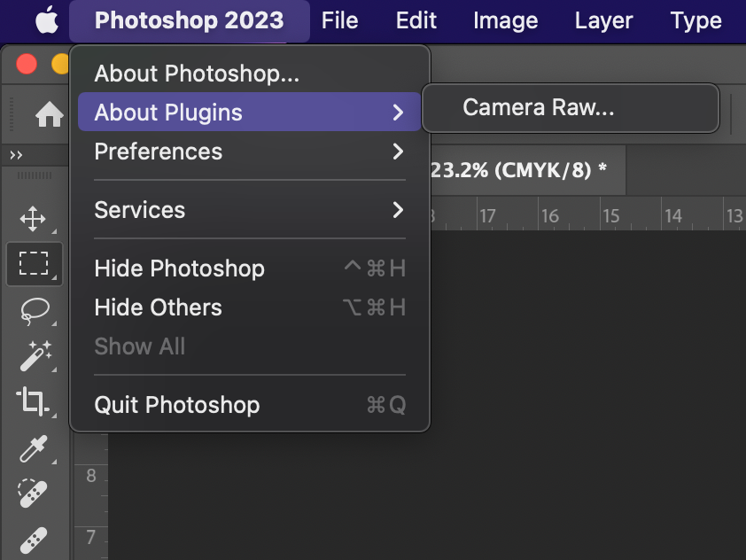Expand the Preferences submenu
Image resolution: width=746 pixels, height=560 pixels.
[x=158, y=152]
